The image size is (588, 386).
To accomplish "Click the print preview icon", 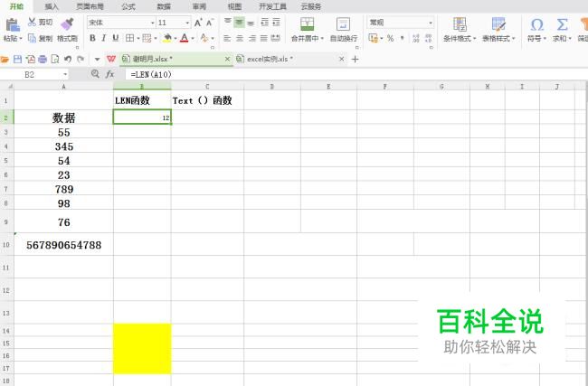I will point(55,60).
